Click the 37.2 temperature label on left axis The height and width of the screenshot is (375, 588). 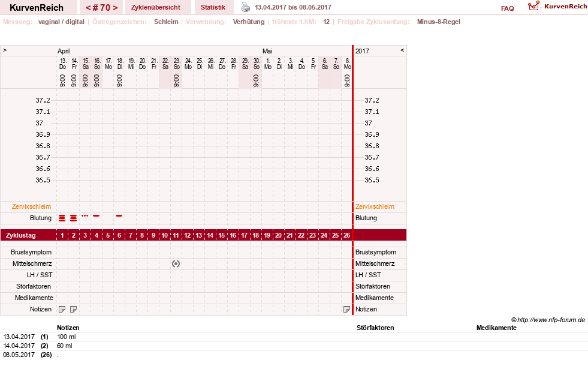tap(43, 100)
